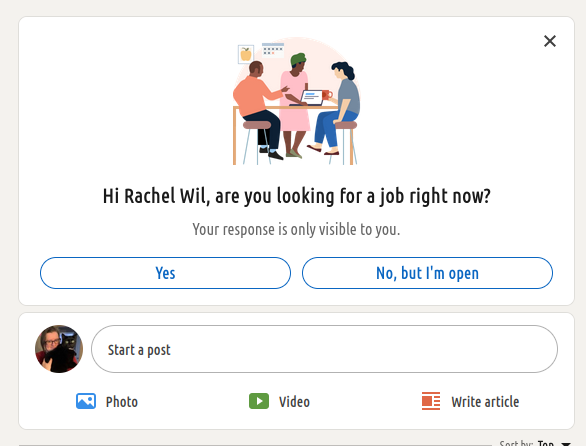Click the Write article text label

click(485, 402)
